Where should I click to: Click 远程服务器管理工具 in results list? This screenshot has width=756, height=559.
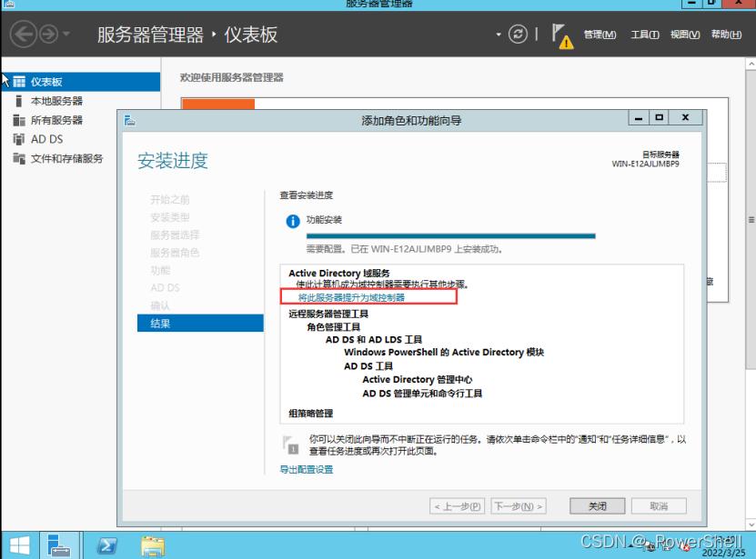tap(328, 314)
